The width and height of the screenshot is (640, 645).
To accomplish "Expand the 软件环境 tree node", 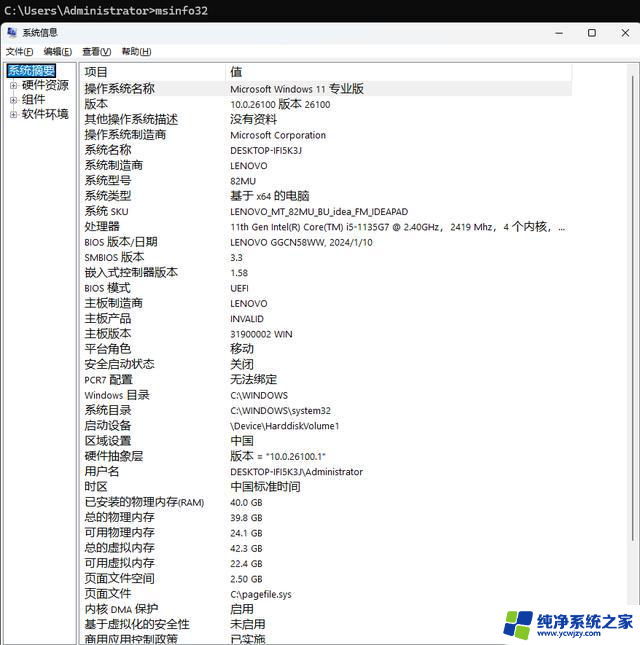I will pyautogui.click(x=14, y=114).
